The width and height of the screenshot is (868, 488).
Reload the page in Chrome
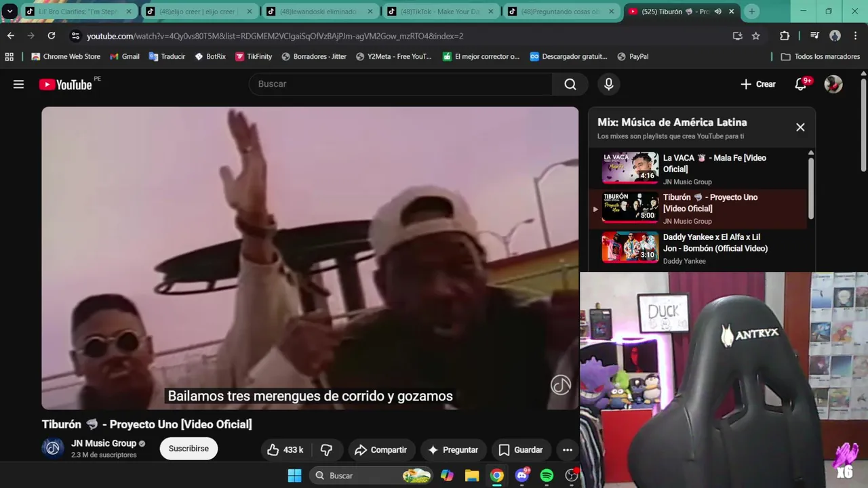(x=52, y=36)
